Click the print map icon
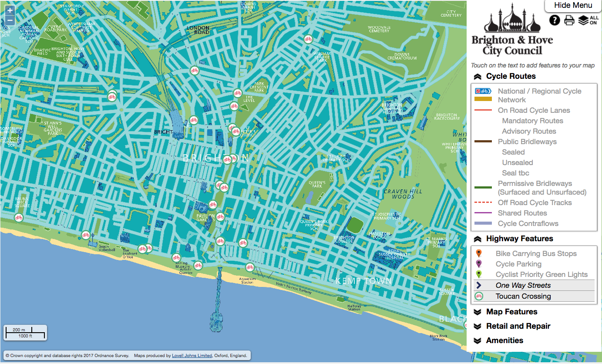The image size is (602, 364). pyautogui.click(x=569, y=20)
